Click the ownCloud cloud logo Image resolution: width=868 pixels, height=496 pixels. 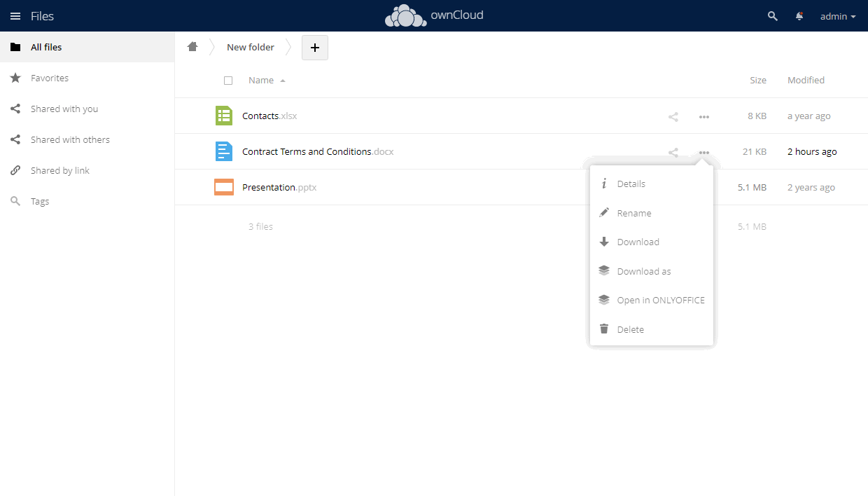point(406,16)
